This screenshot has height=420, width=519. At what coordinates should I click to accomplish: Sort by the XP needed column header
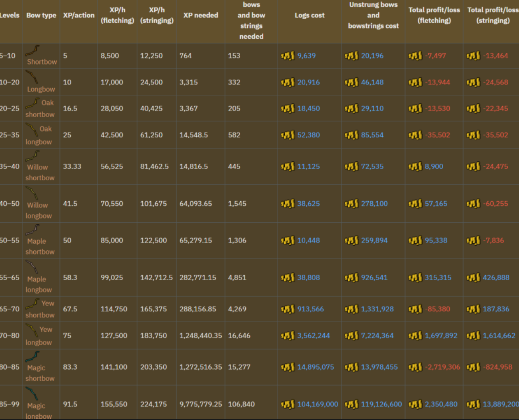pos(201,15)
